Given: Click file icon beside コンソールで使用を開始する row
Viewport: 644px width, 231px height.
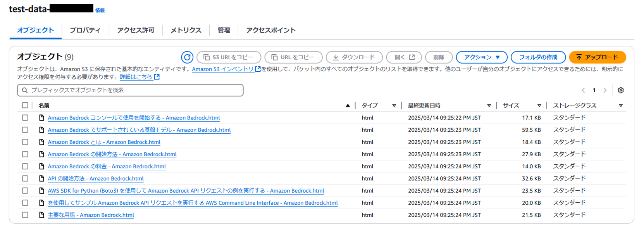Looking at the screenshot, I should [41, 118].
